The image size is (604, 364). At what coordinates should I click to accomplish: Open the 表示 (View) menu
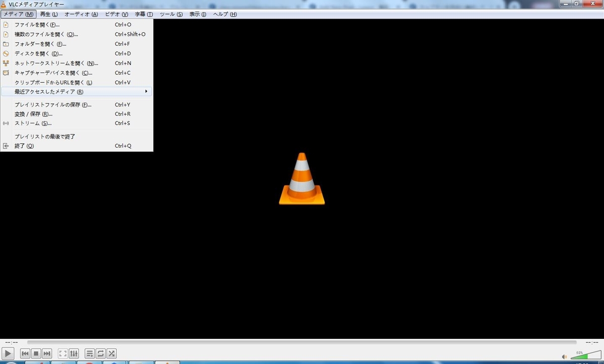[198, 14]
